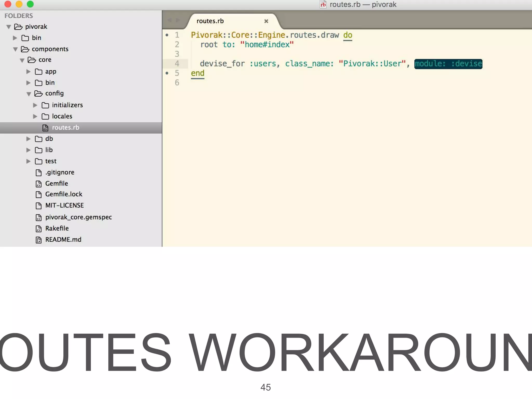Click the db folder icon
This screenshot has width=532, height=399.
(x=38, y=139)
